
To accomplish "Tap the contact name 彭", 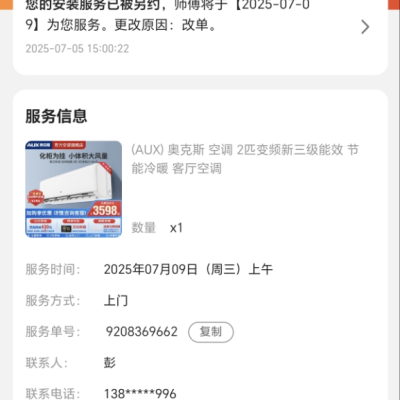I will tap(110, 363).
